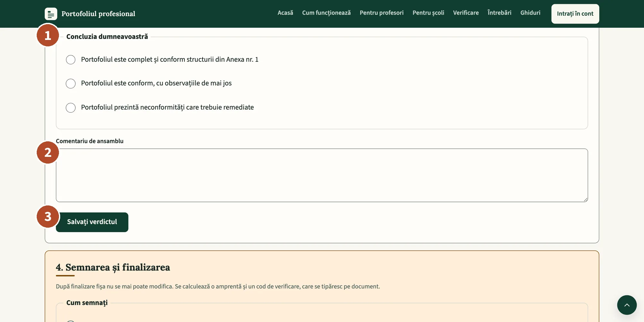Select "prezintă neconformități care trebuie remediate" option
The height and width of the screenshot is (322, 644).
pyautogui.click(x=71, y=108)
